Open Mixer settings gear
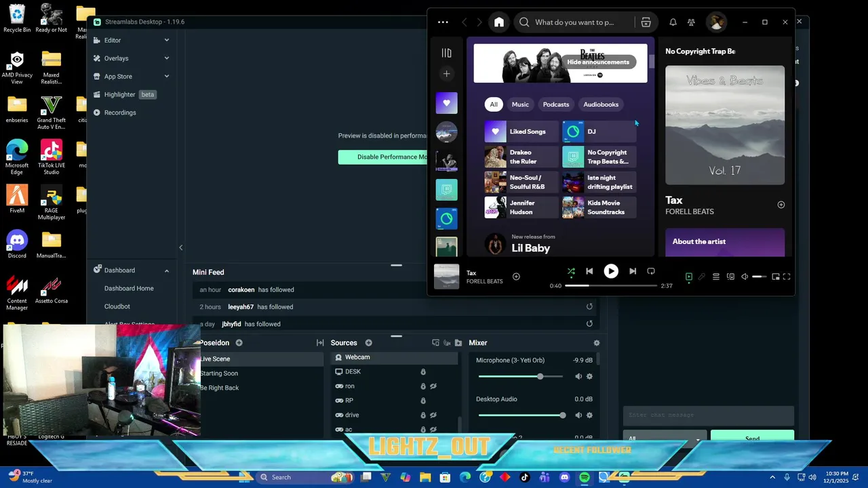The image size is (868, 488). click(597, 343)
